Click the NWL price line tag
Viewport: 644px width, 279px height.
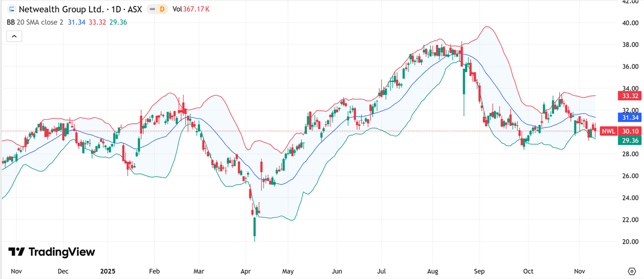pos(608,131)
